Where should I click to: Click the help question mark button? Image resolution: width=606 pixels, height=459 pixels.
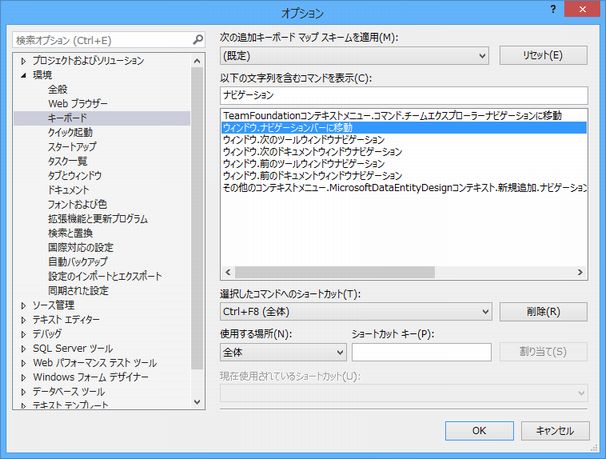coord(553,11)
